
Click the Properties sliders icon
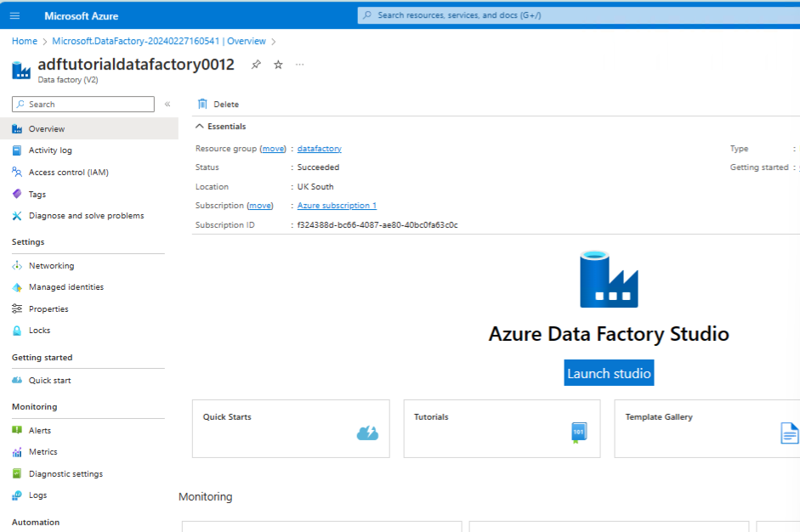(17, 308)
